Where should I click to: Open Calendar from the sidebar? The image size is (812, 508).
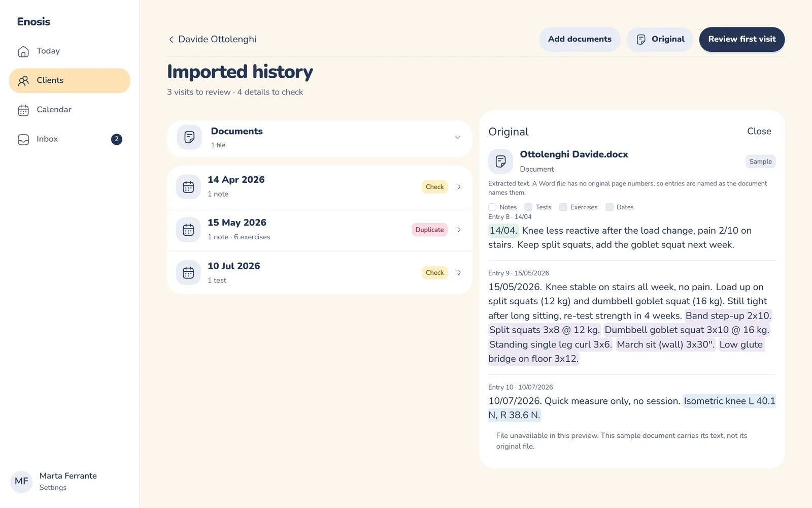[x=70, y=110]
